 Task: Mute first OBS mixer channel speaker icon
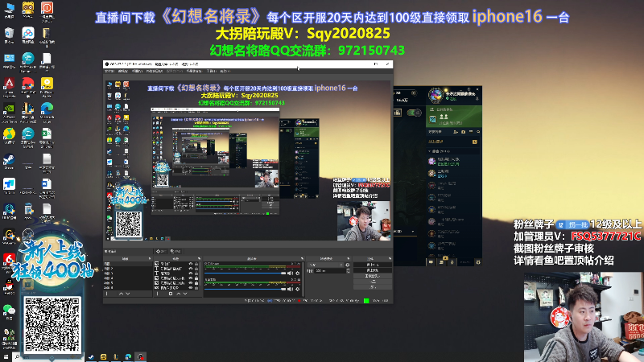[x=290, y=273]
